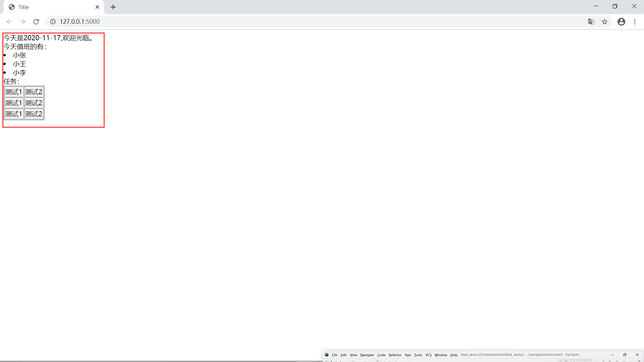The width and height of the screenshot is (644, 362).
Task: Click the browser back arrow
Action: point(9,21)
